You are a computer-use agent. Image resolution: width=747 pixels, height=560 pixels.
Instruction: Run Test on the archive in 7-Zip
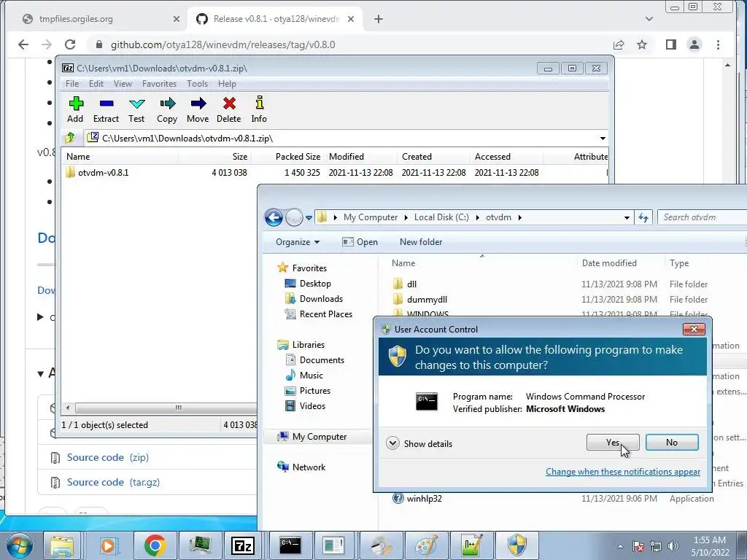tap(136, 109)
